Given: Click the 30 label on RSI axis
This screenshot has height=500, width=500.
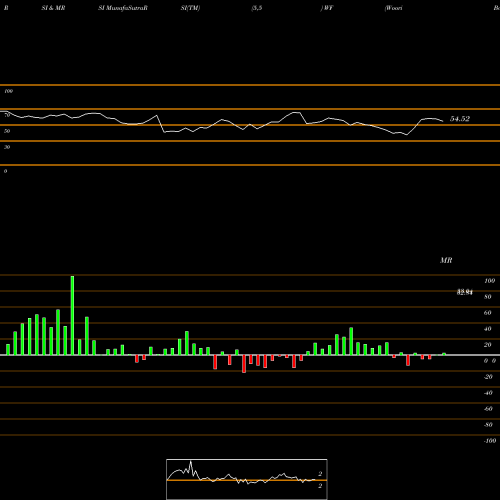Looking at the screenshot, I should pyautogui.click(x=7, y=147).
